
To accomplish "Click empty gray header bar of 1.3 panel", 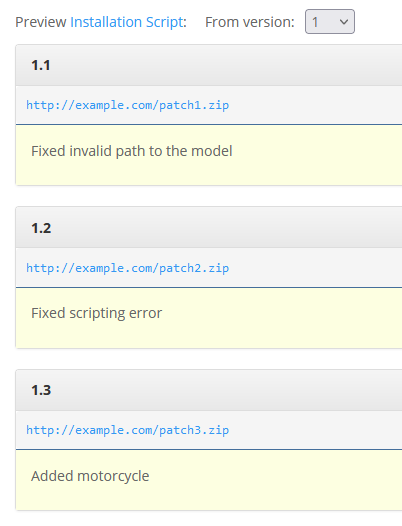I will [x=228, y=390].
